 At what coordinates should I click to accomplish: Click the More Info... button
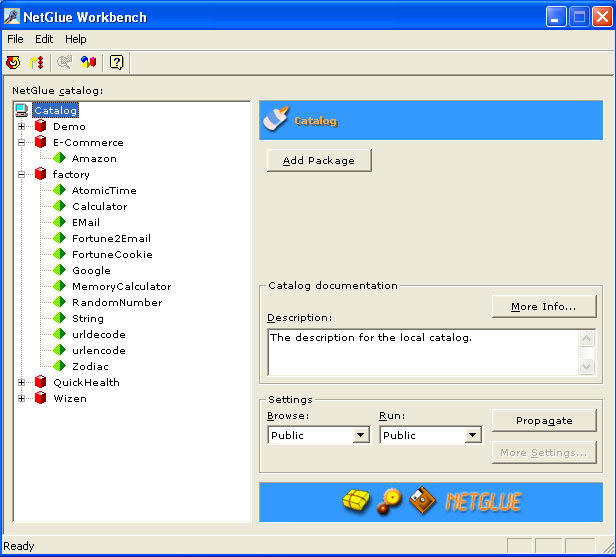tap(544, 306)
